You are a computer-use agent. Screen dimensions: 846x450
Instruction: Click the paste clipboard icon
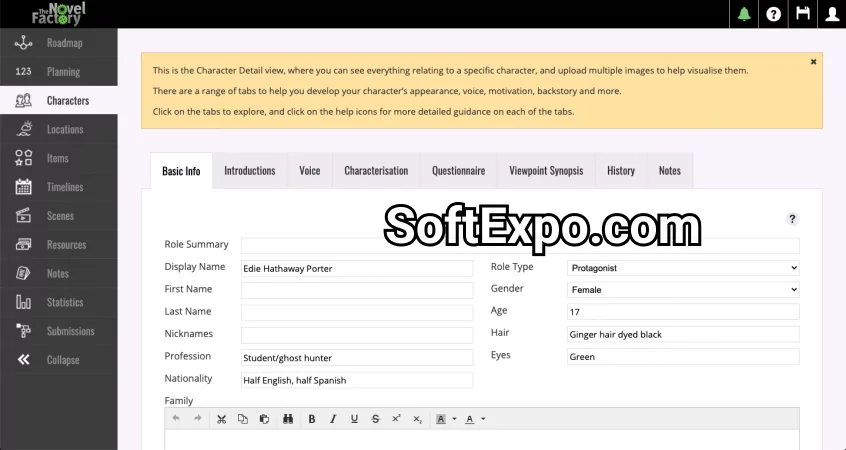coord(264,419)
